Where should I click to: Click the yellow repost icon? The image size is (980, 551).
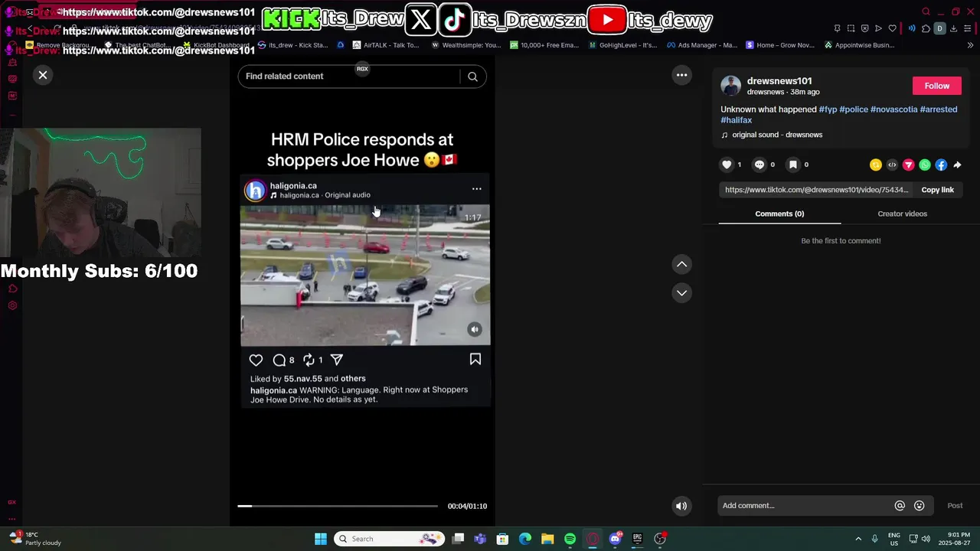coord(876,165)
